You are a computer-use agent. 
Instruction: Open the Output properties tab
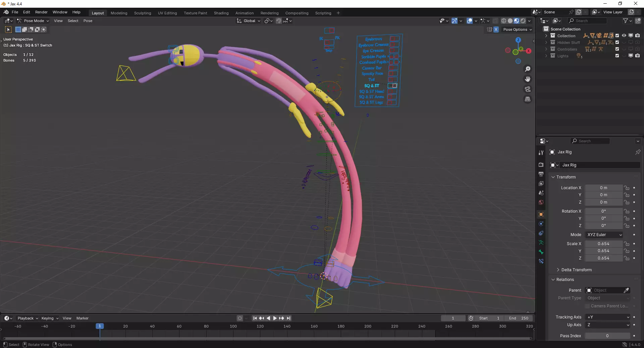(x=541, y=174)
